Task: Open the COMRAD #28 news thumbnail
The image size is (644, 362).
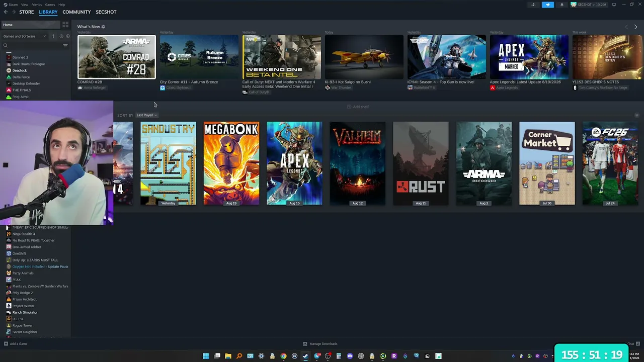Action: pyautogui.click(x=117, y=57)
